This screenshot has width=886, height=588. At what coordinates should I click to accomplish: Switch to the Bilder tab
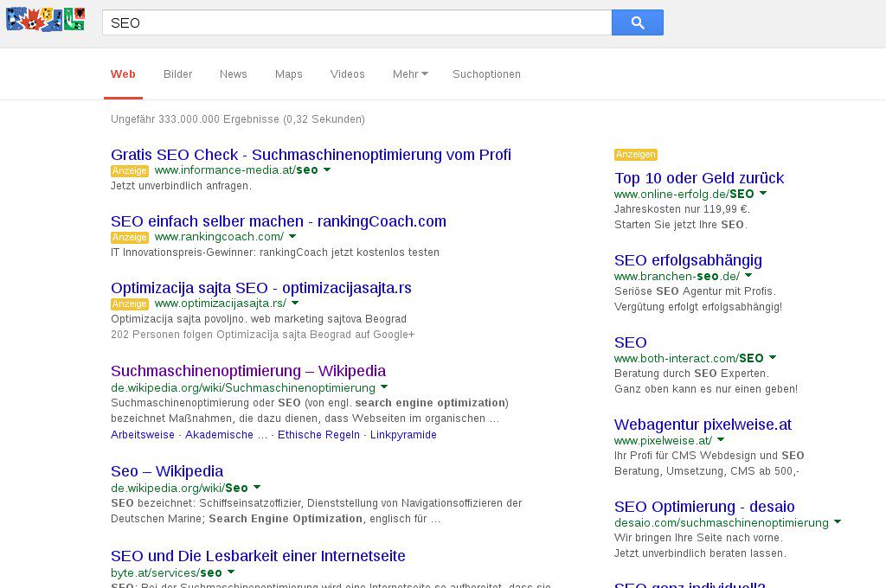(177, 74)
